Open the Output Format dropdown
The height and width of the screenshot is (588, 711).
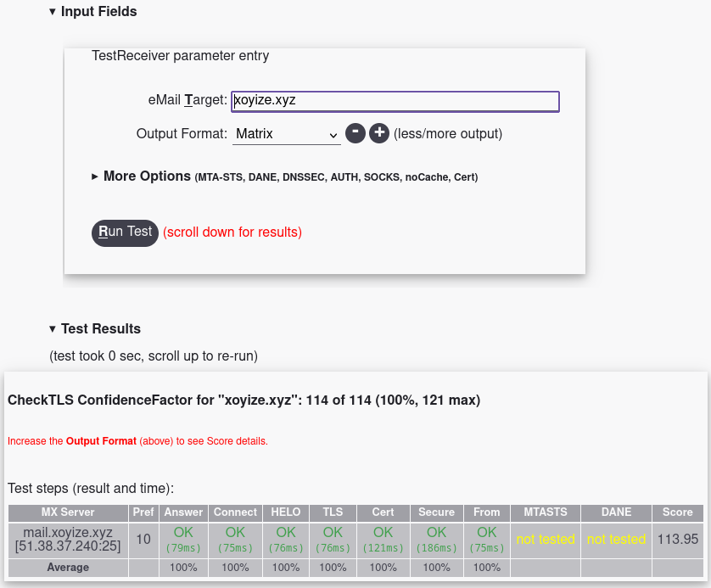click(x=286, y=134)
